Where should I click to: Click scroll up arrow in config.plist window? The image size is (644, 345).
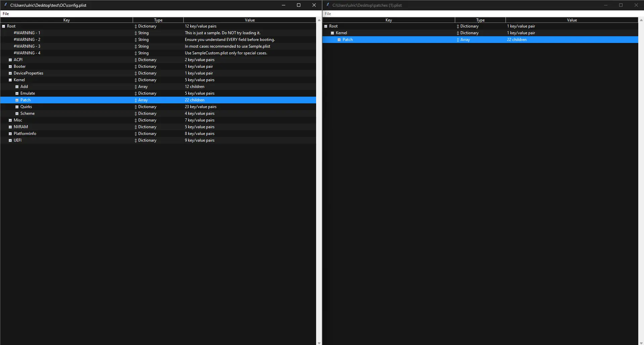tap(319, 20)
